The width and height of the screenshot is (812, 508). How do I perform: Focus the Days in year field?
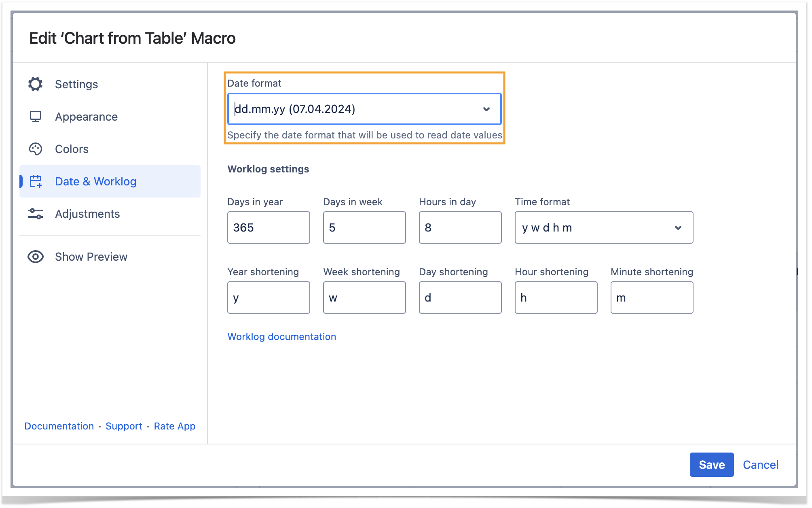coord(269,227)
